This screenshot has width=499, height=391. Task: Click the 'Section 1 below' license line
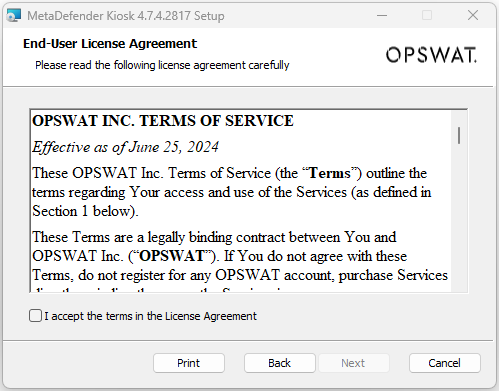point(85,211)
